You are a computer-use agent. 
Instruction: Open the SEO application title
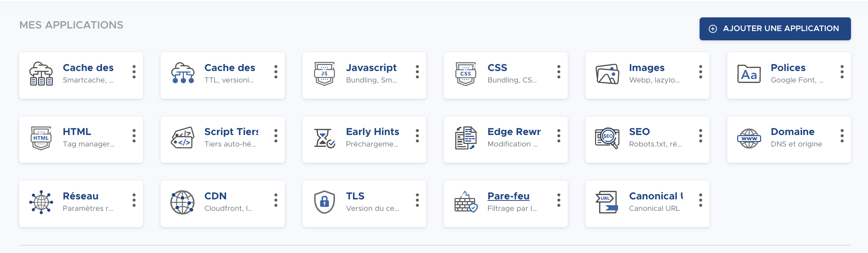[x=639, y=132]
